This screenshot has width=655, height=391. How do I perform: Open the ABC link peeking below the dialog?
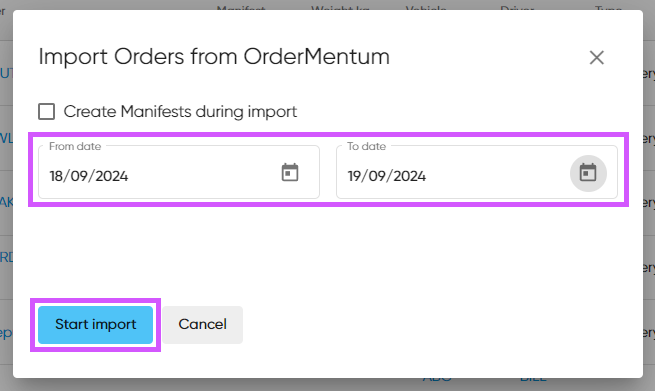(437, 379)
